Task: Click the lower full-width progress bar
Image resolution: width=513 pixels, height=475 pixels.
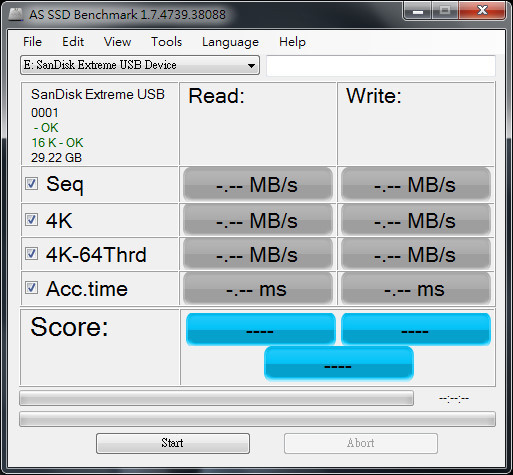Action: 257,419
